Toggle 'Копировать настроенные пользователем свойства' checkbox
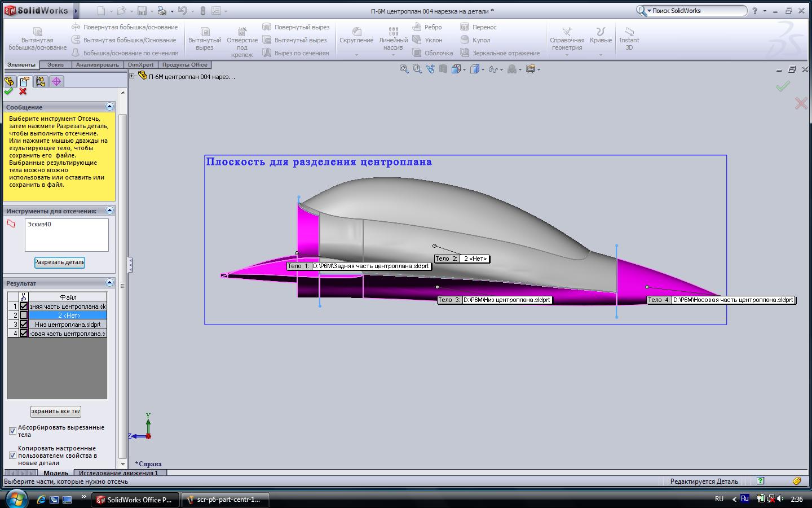This screenshot has width=812, height=508. point(12,456)
